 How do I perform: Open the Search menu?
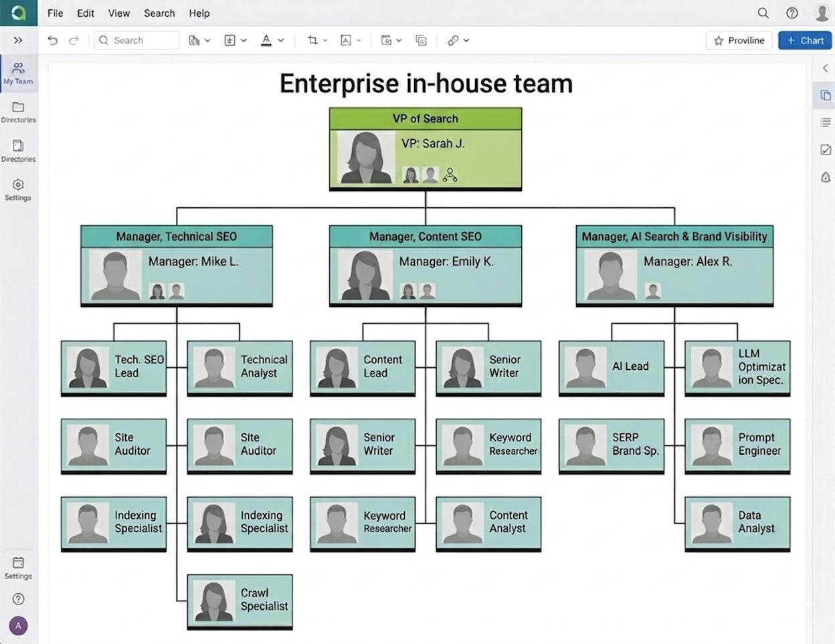pos(159,13)
